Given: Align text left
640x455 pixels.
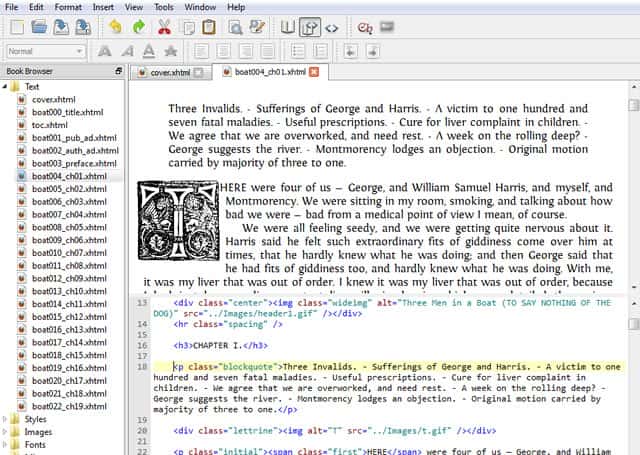Looking at the screenshot, I should (x=201, y=51).
